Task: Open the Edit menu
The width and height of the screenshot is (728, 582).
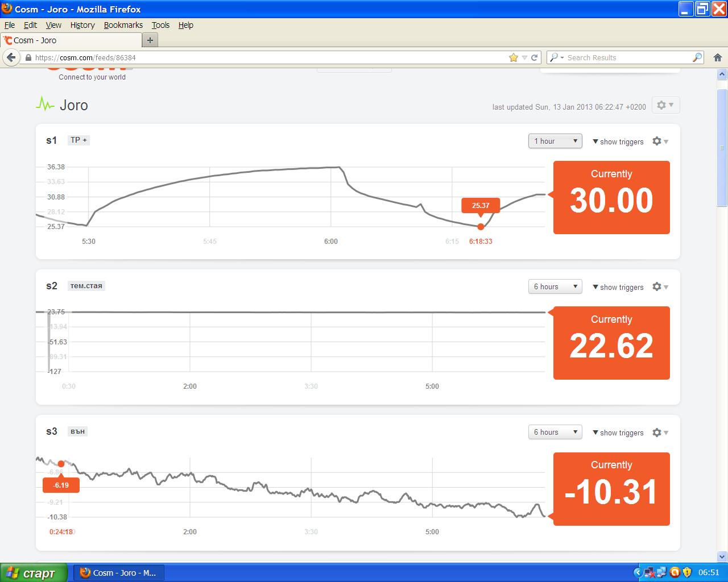Action: click(x=30, y=25)
